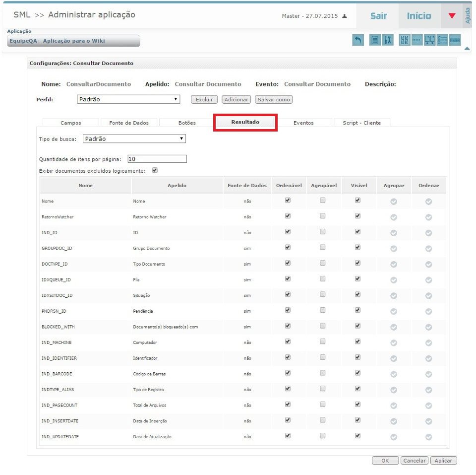
Task: Uncheck Exibir documentos excluídos logicamente
Action: (x=155, y=170)
